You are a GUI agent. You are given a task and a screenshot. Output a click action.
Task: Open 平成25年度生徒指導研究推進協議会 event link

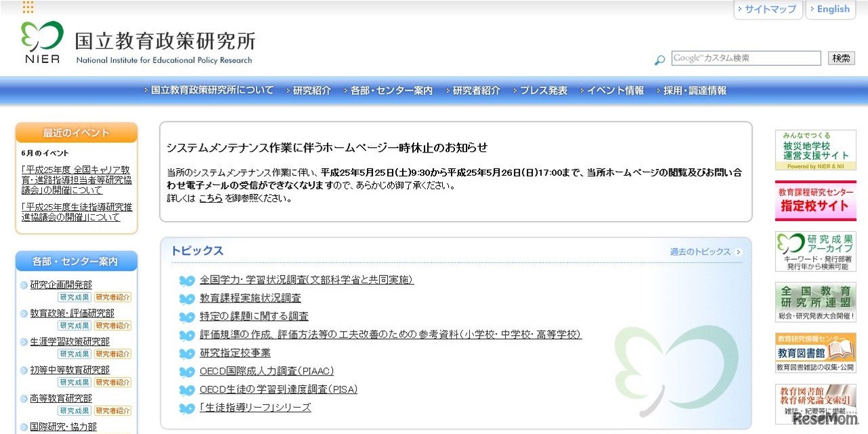click(77, 212)
